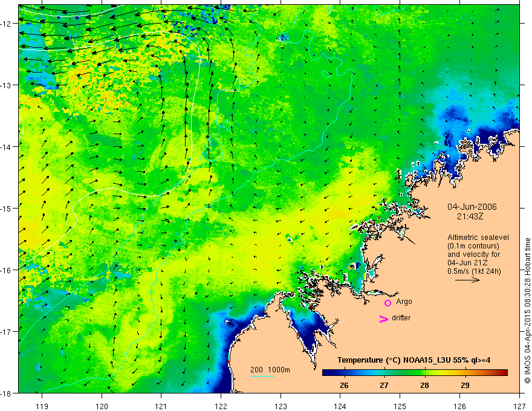The image size is (532, 411).
Task: Click the '28' color bar tick label
Action: [424, 385]
